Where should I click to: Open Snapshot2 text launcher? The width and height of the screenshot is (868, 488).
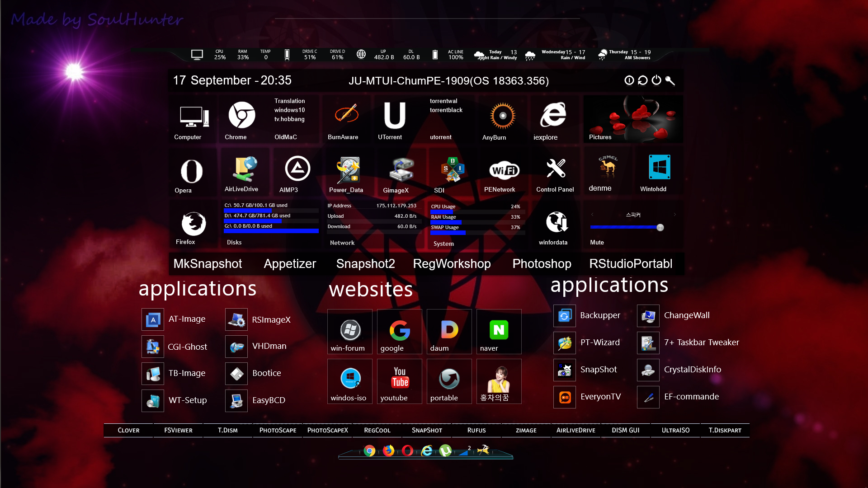(365, 263)
